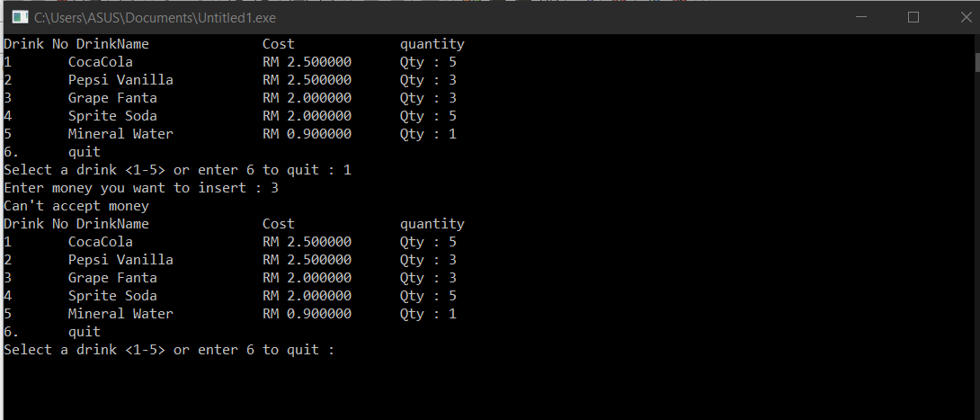Click "Mineral Water" in the first drink list
This screenshot has width=980, height=420.
point(120,134)
